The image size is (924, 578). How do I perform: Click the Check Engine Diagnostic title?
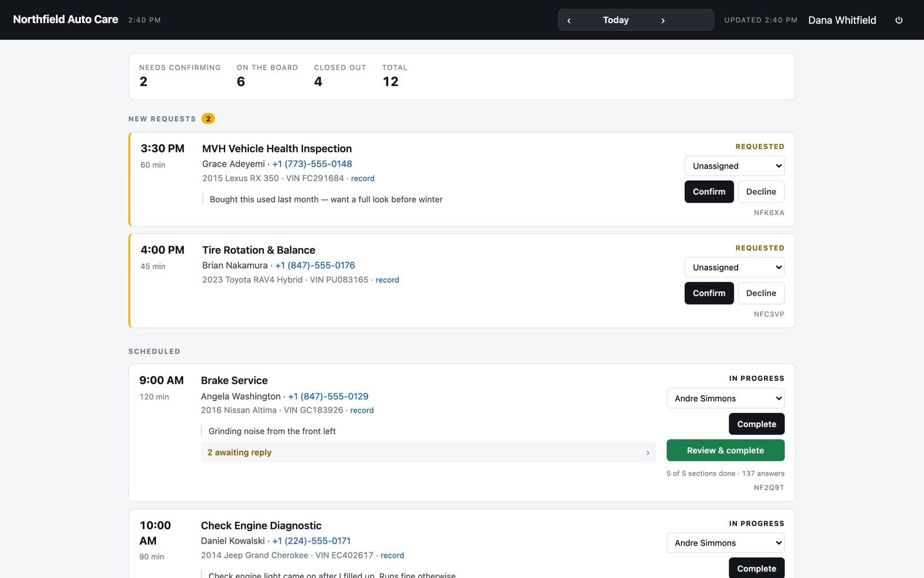pos(261,525)
